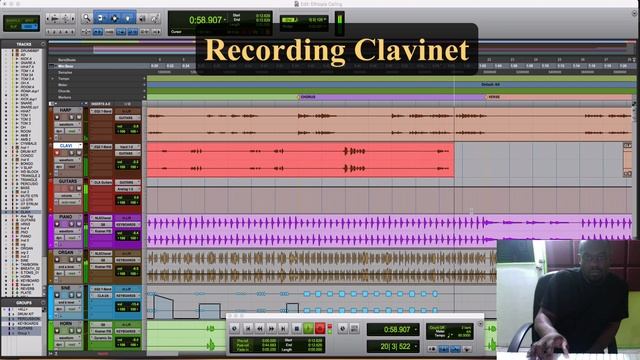The width and height of the screenshot is (640, 360).
Task: Toggle mute on the GUITARS track
Action: tap(78, 188)
